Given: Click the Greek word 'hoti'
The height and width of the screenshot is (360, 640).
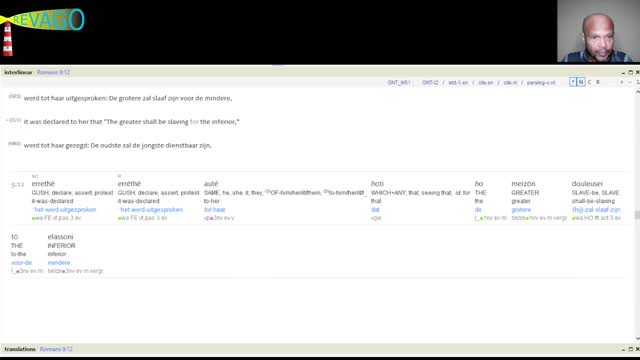Looking at the screenshot, I should [x=377, y=184].
